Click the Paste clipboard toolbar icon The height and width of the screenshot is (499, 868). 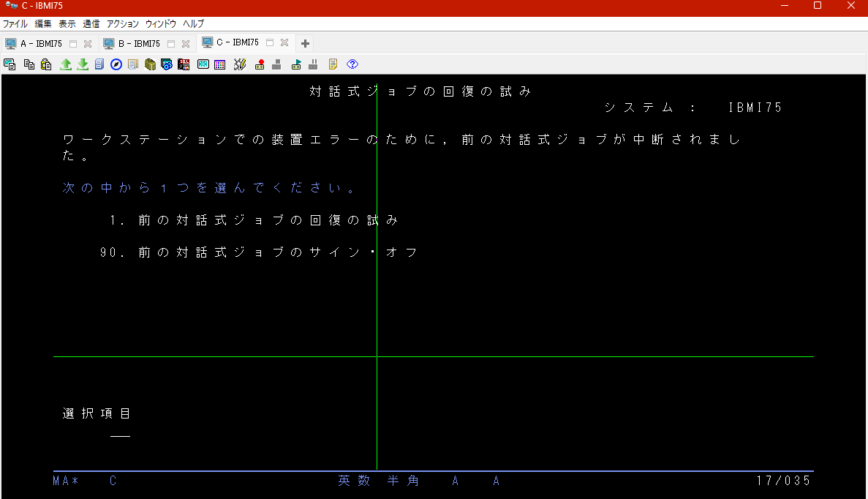(x=47, y=64)
